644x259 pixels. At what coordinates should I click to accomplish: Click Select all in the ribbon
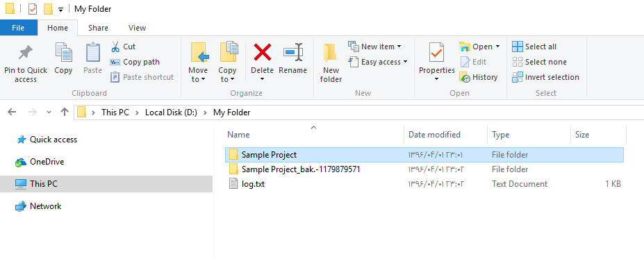click(535, 47)
